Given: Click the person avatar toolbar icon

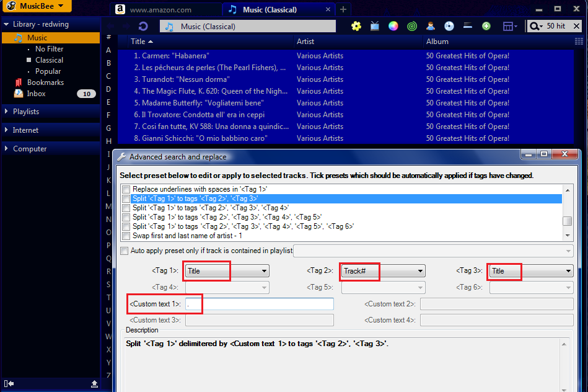Looking at the screenshot, I should pos(431,26).
